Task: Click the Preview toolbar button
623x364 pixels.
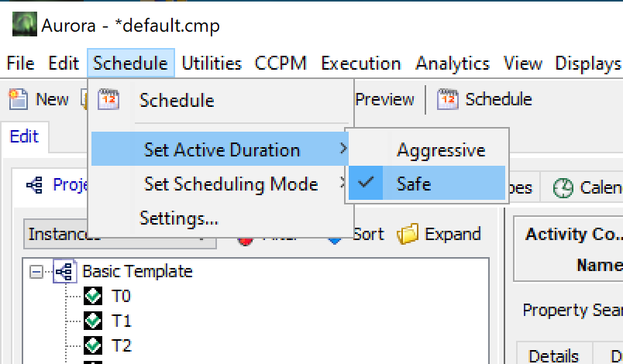Action: click(384, 99)
